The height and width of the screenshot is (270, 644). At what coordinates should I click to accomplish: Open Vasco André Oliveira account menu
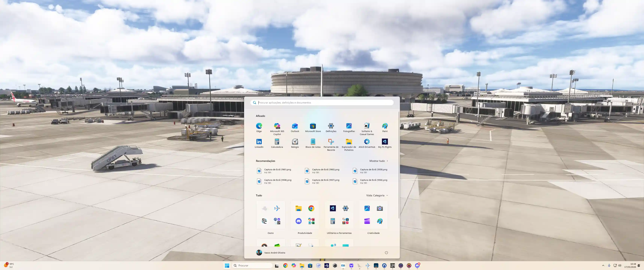click(271, 252)
